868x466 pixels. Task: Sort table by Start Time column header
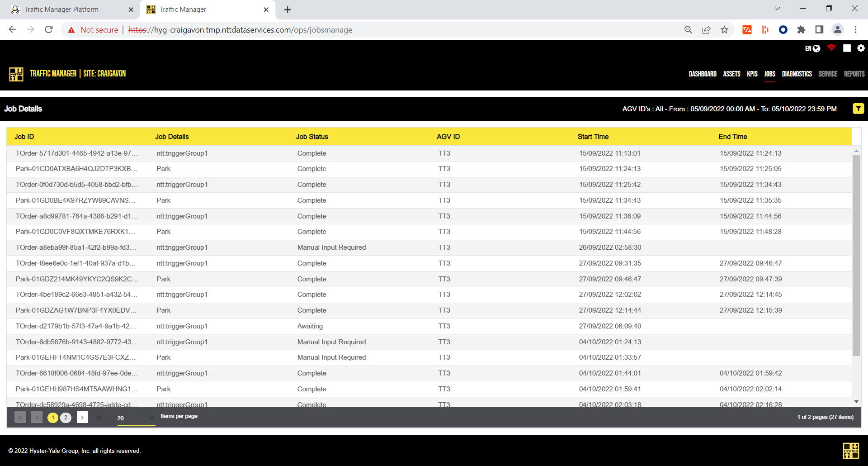(x=593, y=137)
